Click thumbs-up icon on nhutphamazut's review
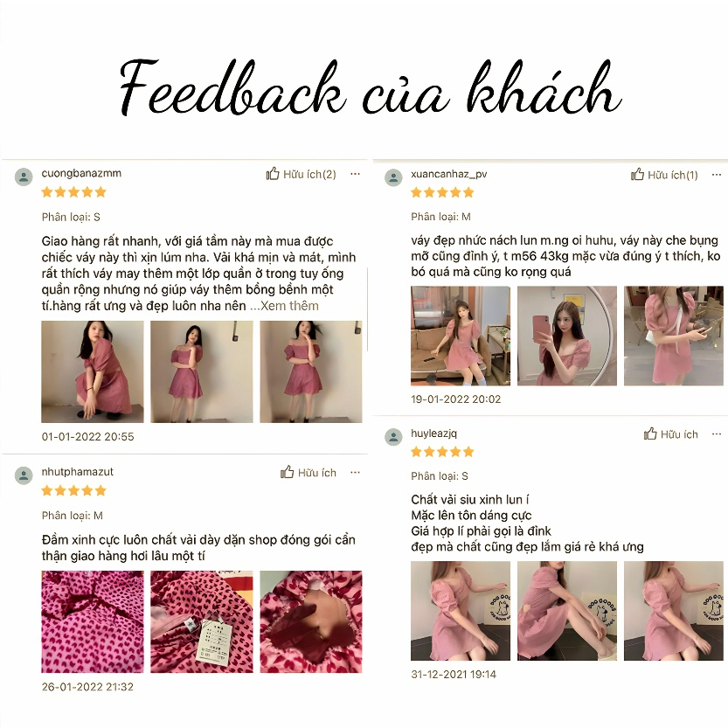Viewport: 728px width, 728px height. click(287, 472)
